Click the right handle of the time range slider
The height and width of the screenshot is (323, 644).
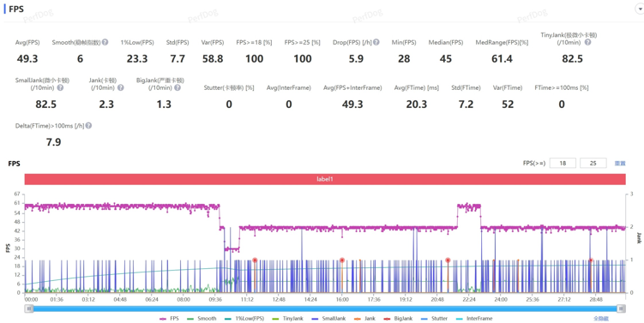tap(622, 308)
